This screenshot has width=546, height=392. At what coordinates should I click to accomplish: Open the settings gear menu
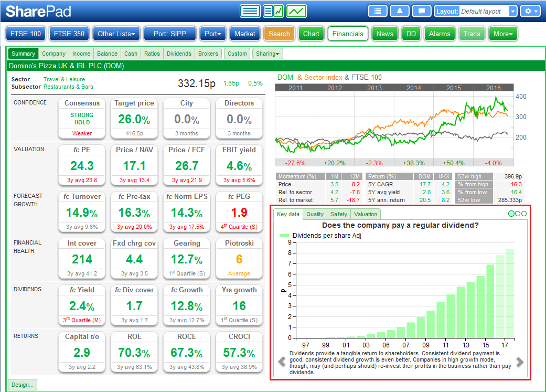point(531,11)
